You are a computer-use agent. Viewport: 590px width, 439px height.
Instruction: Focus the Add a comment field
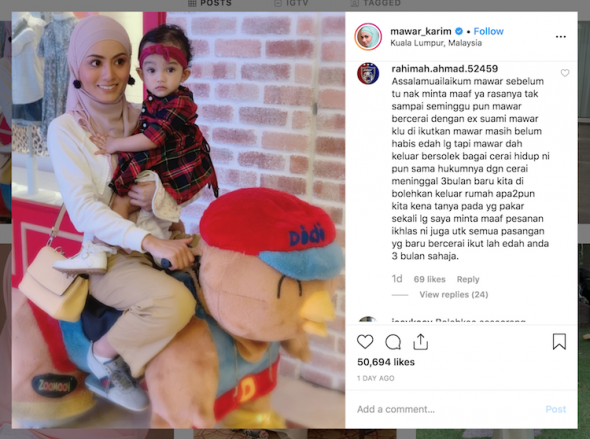point(448,409)
